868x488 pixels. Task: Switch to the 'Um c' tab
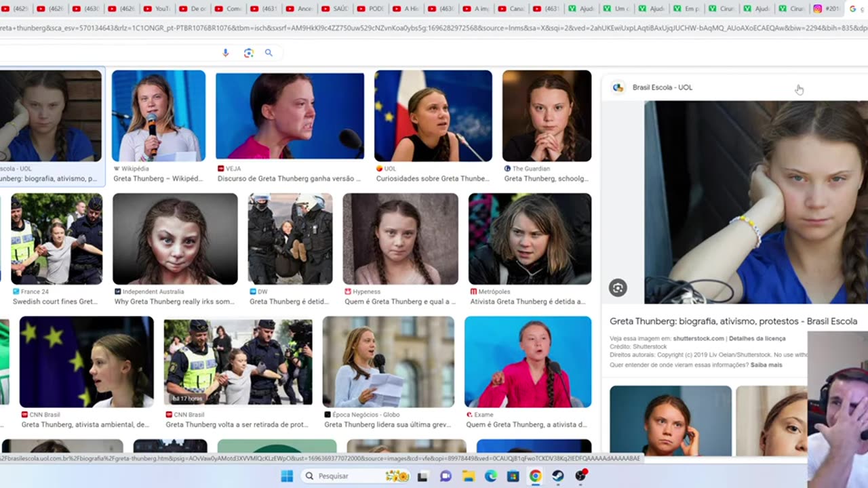pyautogui.click(x=617, y=9)
